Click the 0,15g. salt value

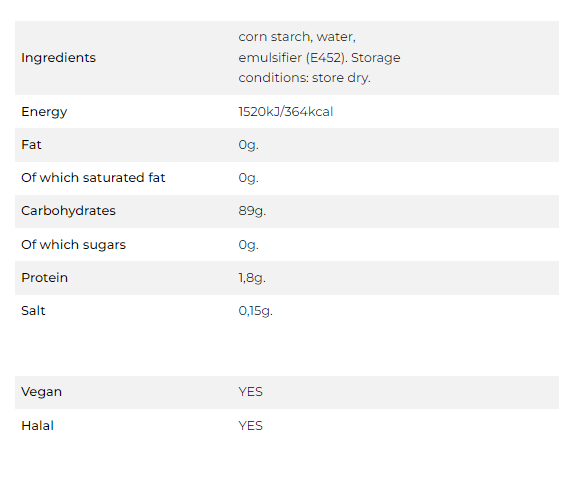tap(255, 311)
